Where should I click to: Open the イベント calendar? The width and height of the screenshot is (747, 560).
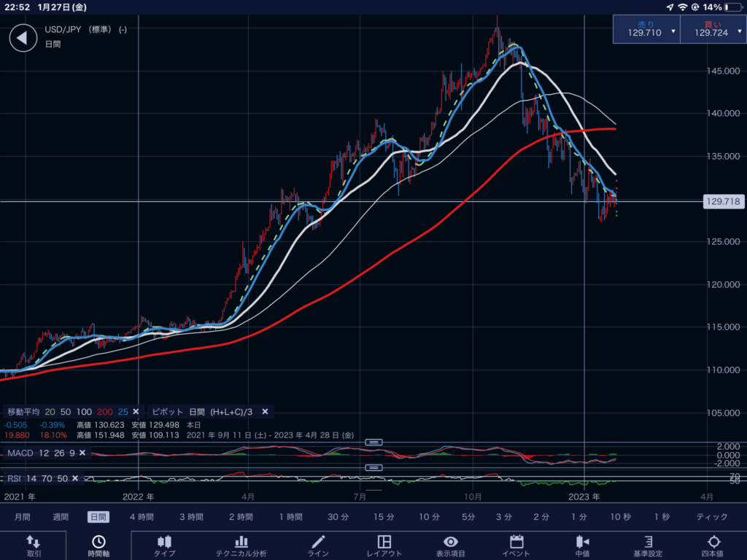pyautogui.click(x=516, y=545)
